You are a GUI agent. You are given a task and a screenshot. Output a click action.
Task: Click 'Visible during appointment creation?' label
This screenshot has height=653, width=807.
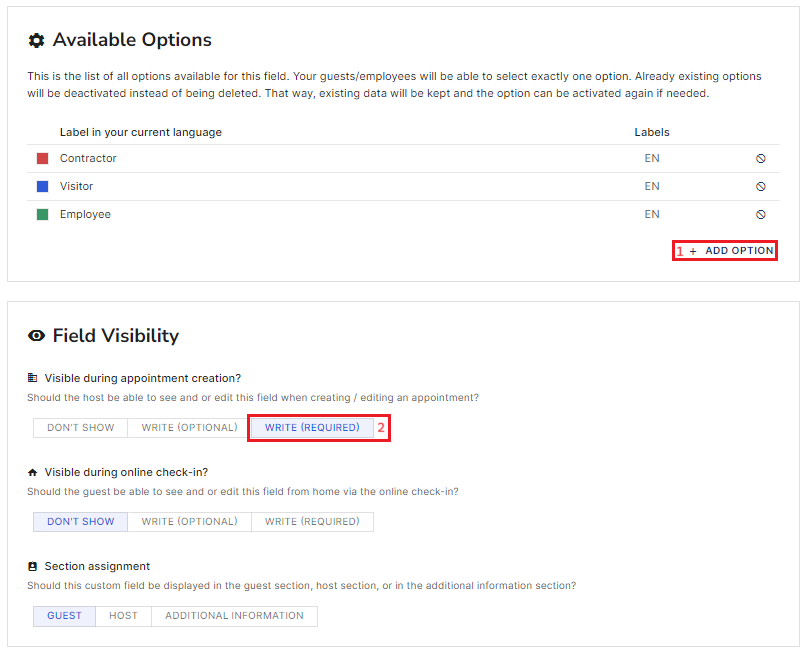143,378
